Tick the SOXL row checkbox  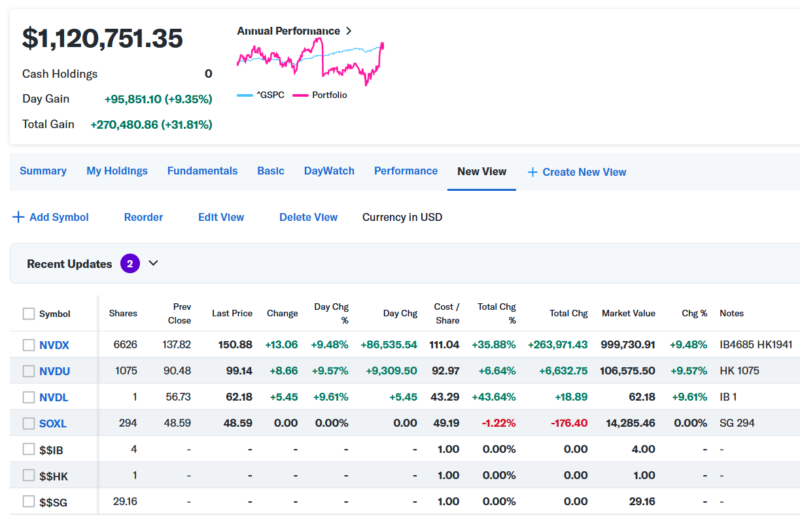pos(28,424)
